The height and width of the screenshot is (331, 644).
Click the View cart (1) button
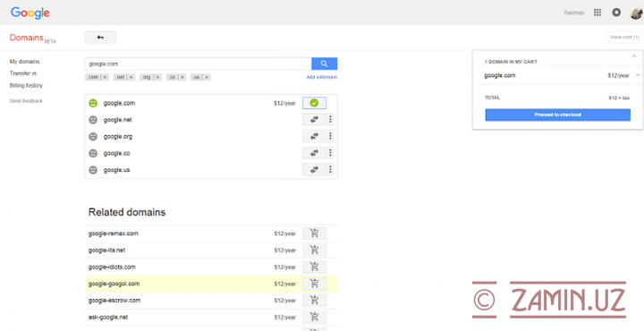(x=624, y=38)
